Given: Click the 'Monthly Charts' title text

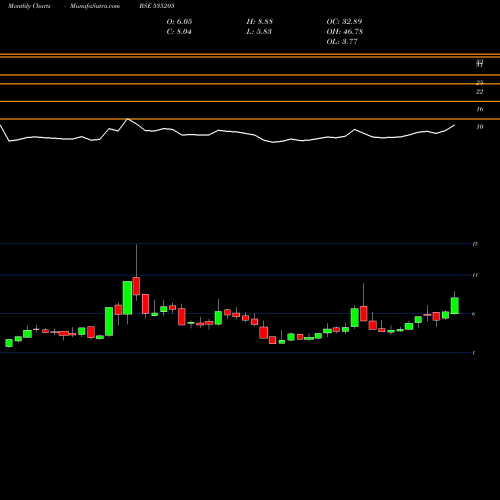Looking at the screenshot, I should pyautogui.click(x=29, y=6).
